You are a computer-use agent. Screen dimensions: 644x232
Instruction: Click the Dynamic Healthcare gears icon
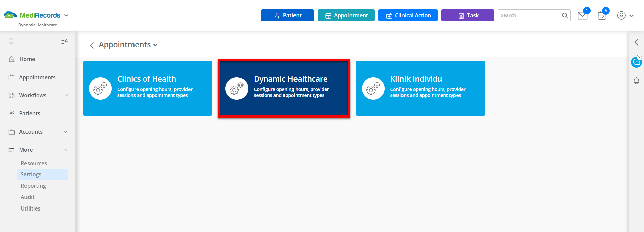click(x=237, y=88)
